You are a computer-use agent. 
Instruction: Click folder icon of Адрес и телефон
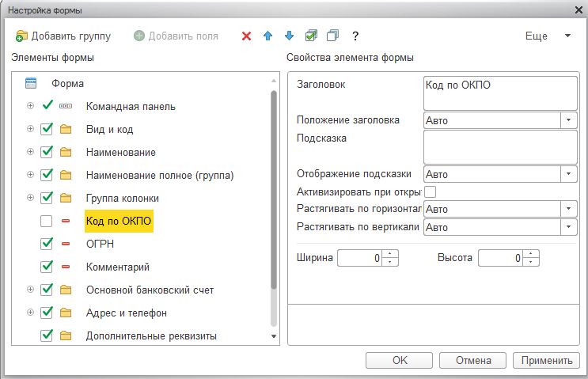point(66,313)
